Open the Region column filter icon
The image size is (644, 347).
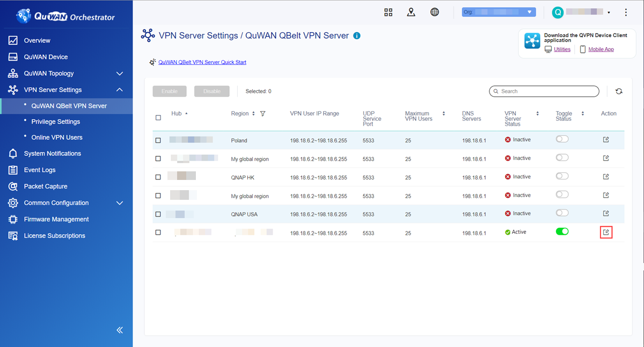tap(263, 114)
